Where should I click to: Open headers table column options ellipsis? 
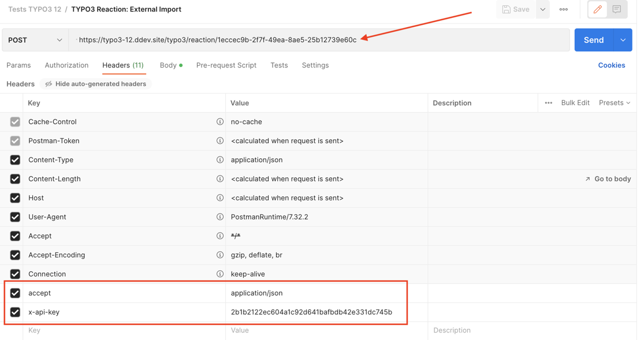[548, 103]
